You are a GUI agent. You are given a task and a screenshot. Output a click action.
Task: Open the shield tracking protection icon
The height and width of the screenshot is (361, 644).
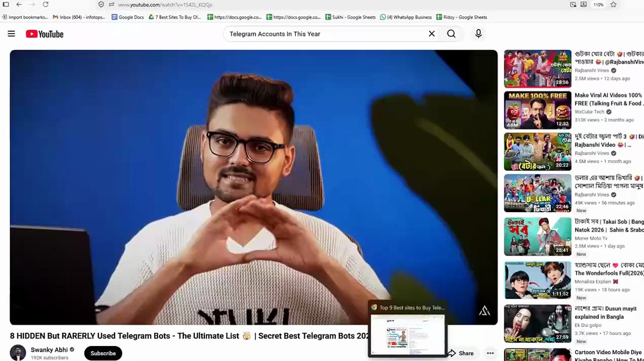click(x=101, y=5)
